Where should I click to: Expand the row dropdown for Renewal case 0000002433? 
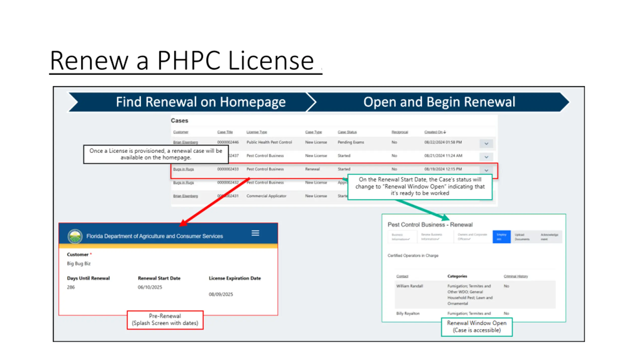[486, 170]
